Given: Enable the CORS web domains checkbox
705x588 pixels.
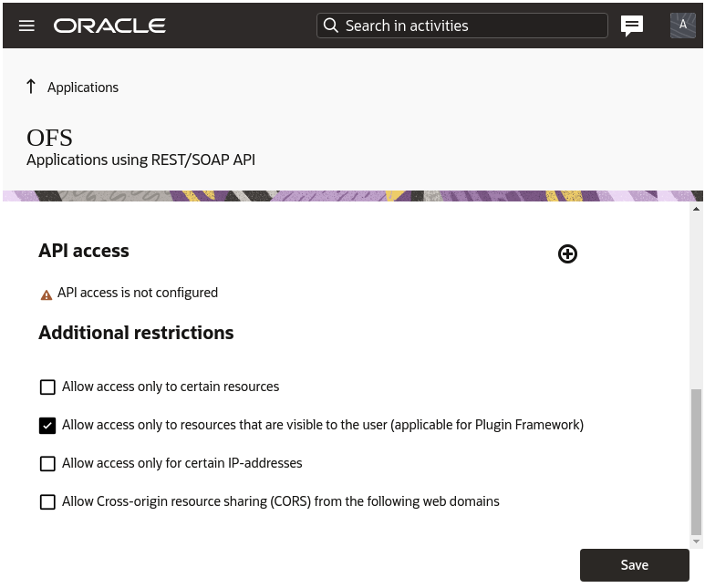Looking at the screenshot, I should pyautogui.click(x=47, y=501).
